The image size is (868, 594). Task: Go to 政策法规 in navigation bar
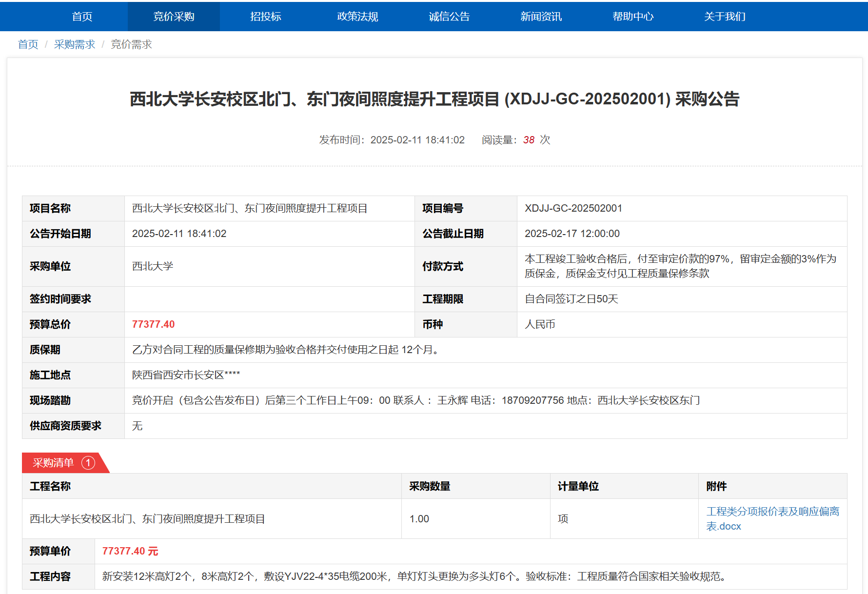pos(357,17)
